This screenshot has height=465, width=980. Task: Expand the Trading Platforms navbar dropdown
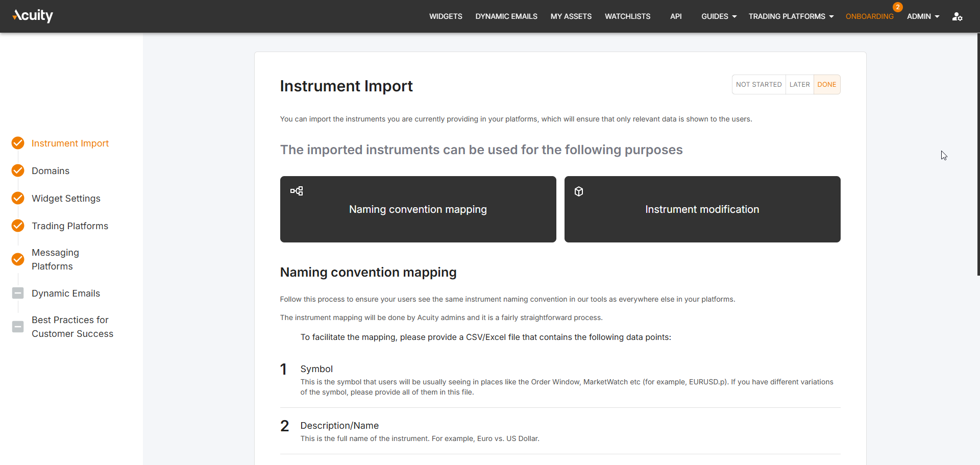coord(791,16)
